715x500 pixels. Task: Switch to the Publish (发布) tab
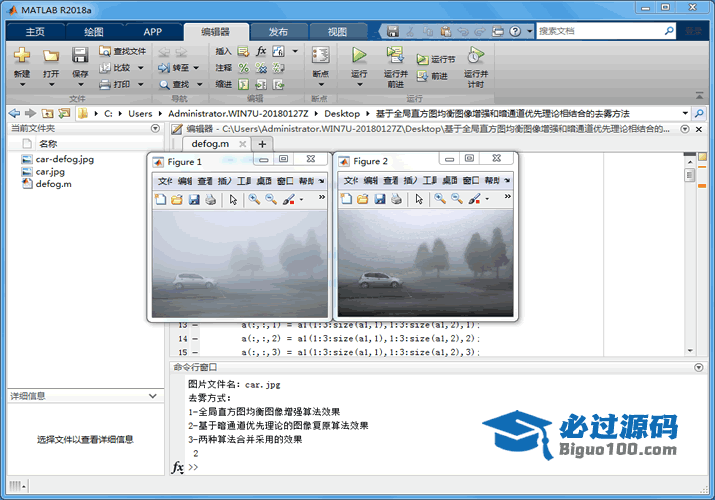point(278,31)
